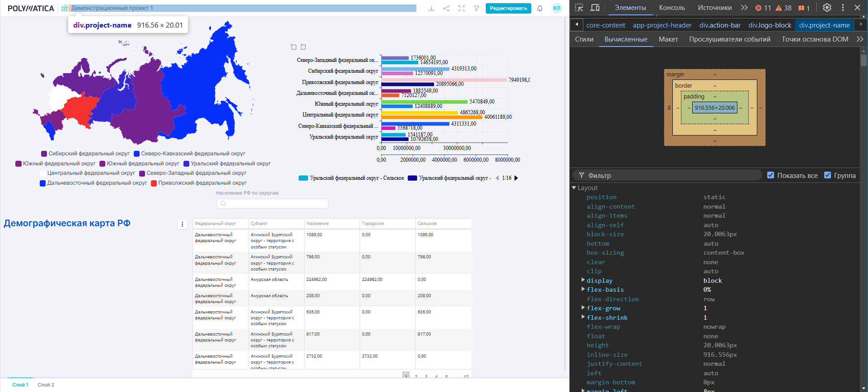
Task: Collapse the Layout group
Action: click(574, 188)
